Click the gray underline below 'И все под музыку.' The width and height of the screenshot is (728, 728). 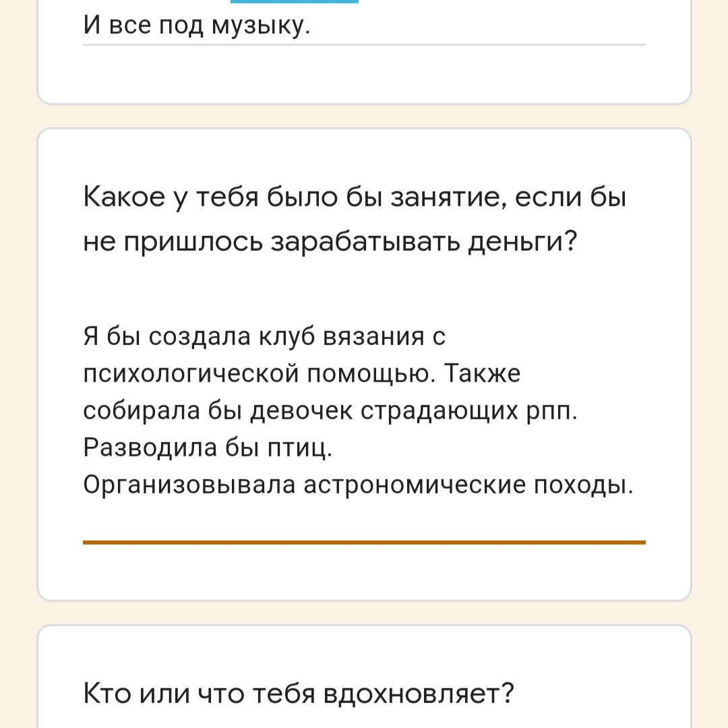(364, 45)
